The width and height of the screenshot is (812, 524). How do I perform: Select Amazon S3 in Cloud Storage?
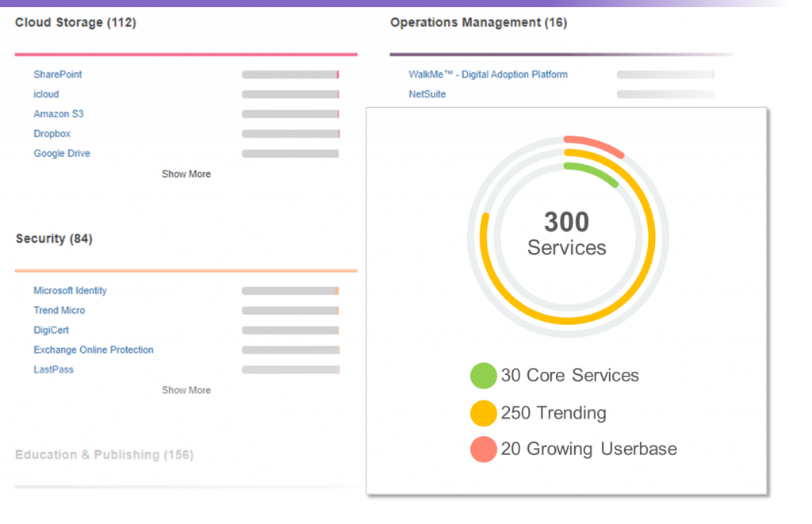point(58,114)
